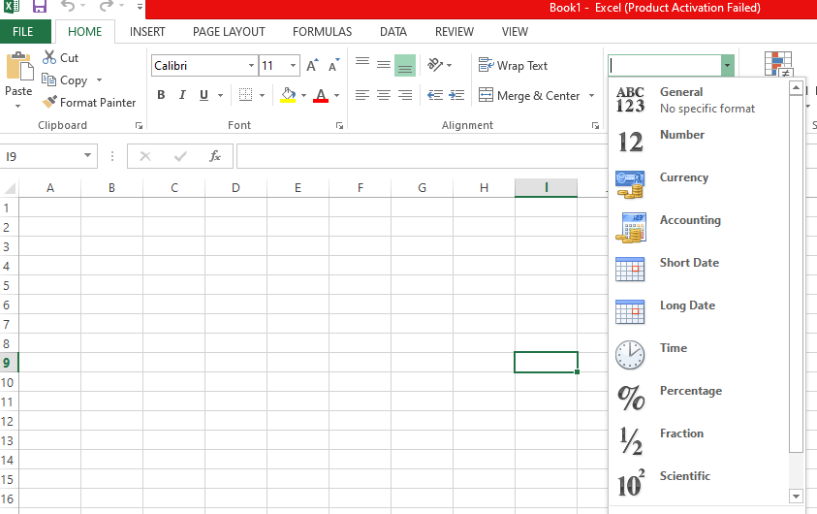Select the Percentage format icon

click(x=630, y=398)
